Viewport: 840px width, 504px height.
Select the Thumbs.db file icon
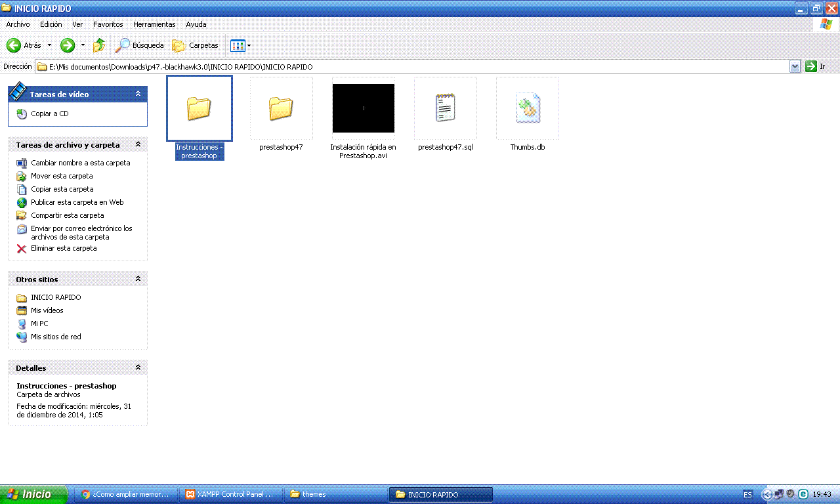click(528, 108)
